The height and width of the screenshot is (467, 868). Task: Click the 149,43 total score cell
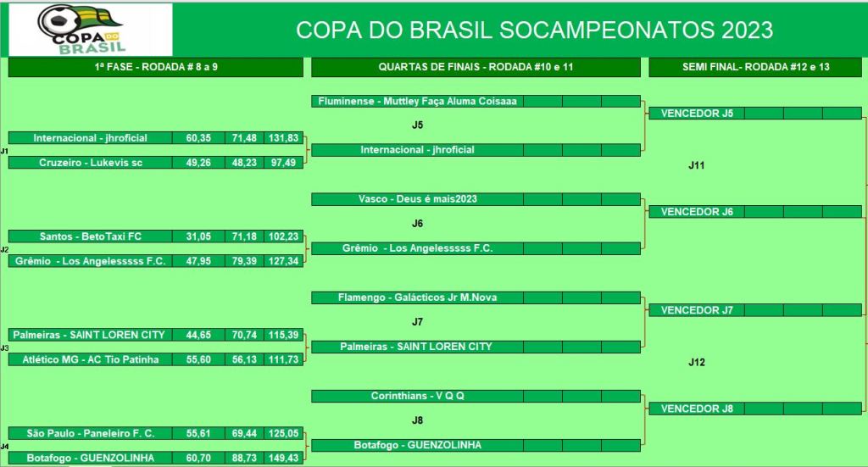coord(283,458)
